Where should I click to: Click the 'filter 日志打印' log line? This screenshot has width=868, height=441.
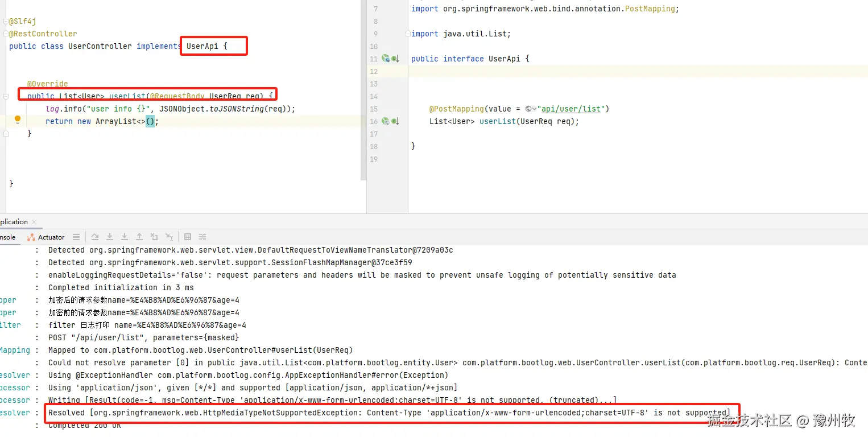147,325
